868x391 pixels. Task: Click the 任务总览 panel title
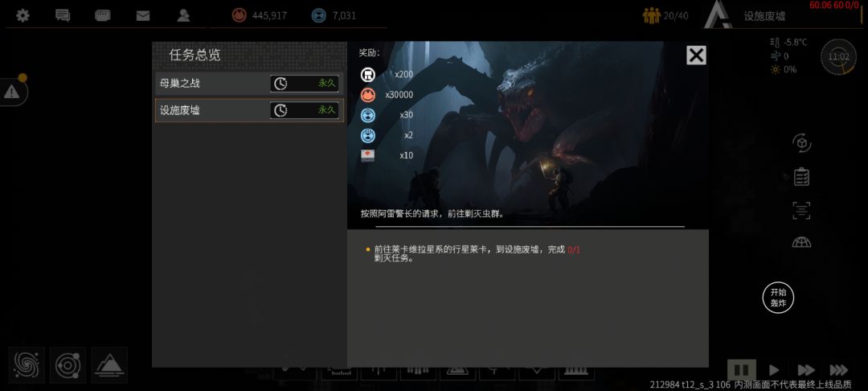tap(194, 55)
